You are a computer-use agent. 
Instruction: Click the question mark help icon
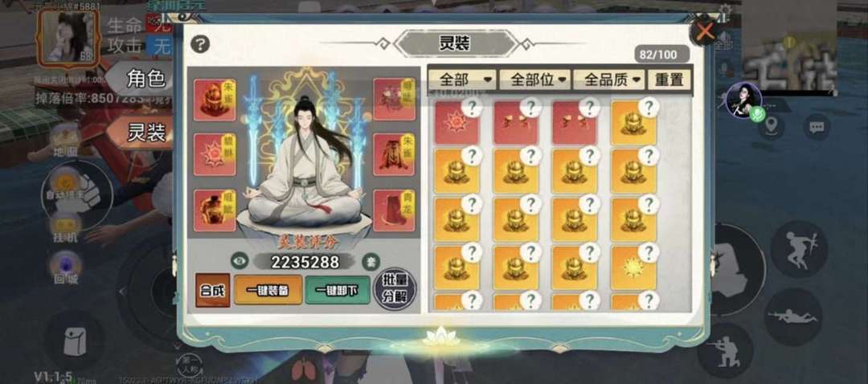pos(200,43)
